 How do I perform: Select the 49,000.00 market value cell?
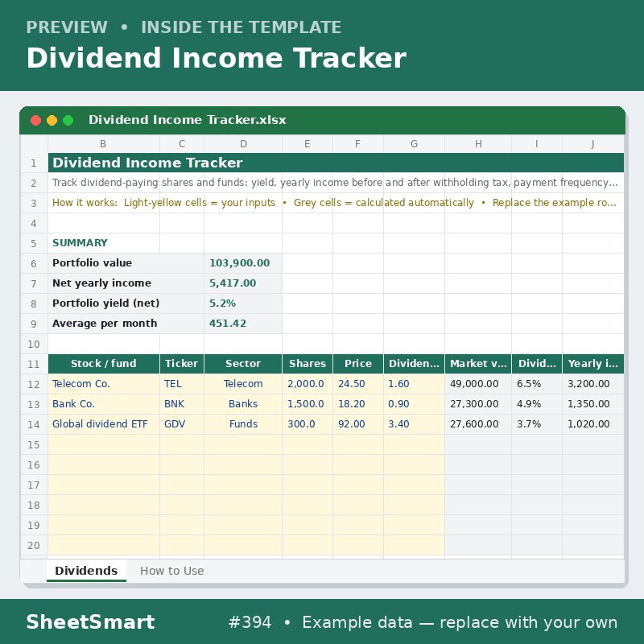478,384
